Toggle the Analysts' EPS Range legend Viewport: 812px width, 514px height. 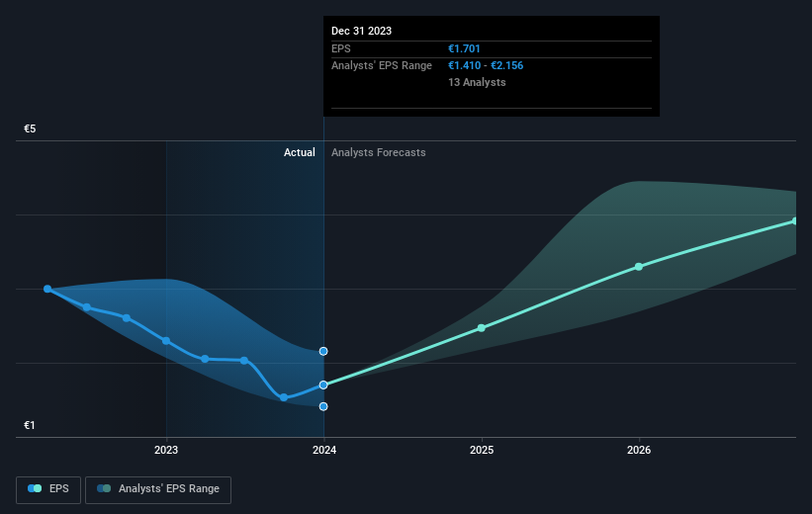point(158,489)
